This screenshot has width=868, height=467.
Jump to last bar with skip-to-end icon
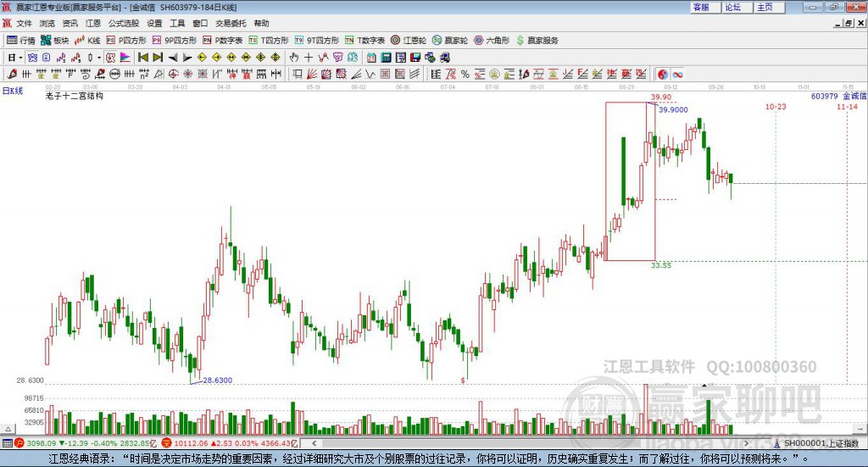(158, 58)
